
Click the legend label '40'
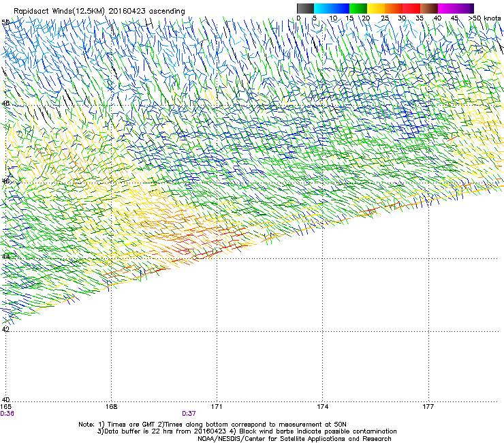pos(437,18)
